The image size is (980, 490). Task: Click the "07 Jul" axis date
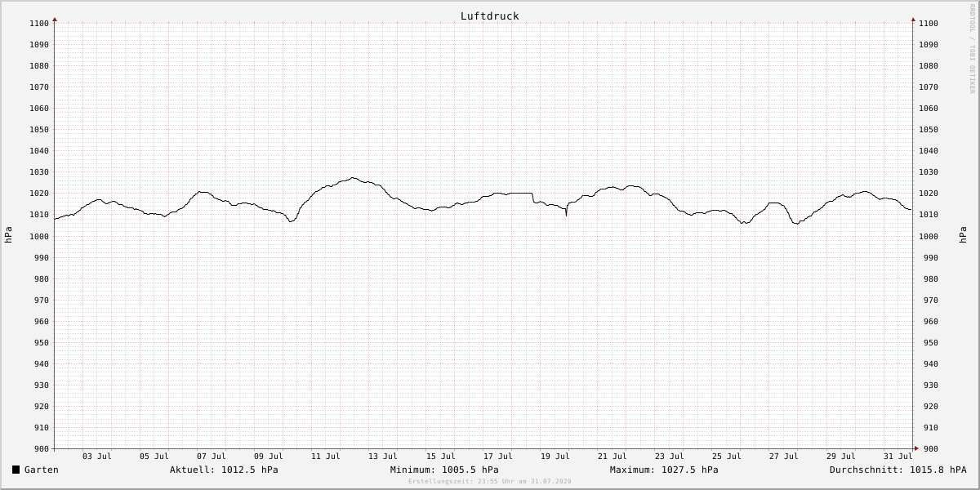pos(212,457)
